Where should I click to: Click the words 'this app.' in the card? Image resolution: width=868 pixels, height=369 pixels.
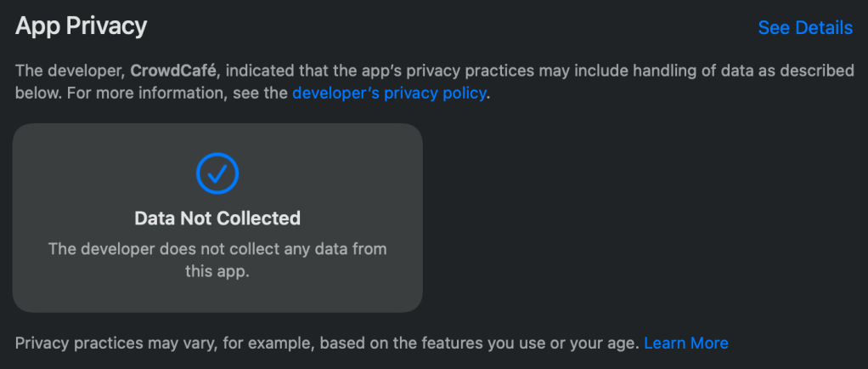tap(217, 272)
